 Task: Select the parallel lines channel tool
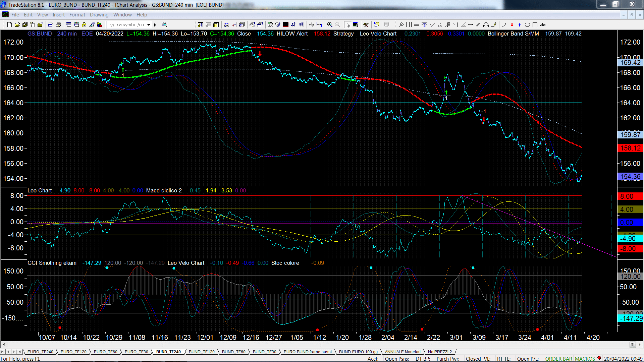point(478,25)
